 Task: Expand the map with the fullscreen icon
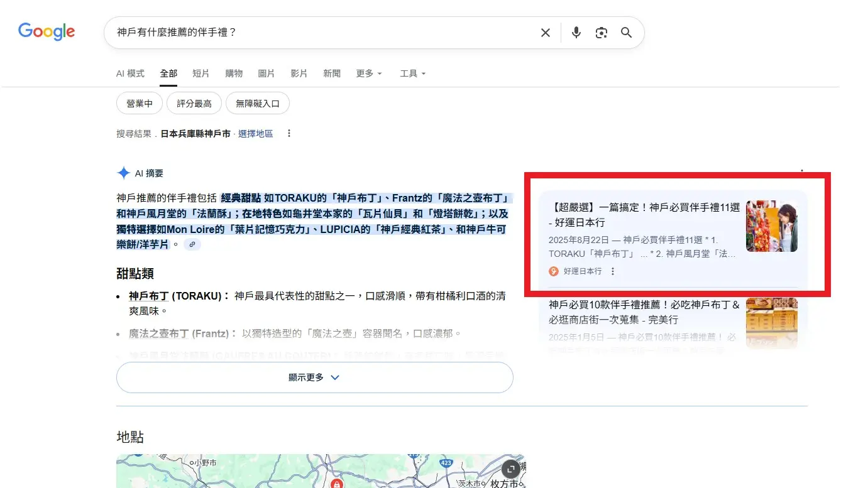[510, 469]
